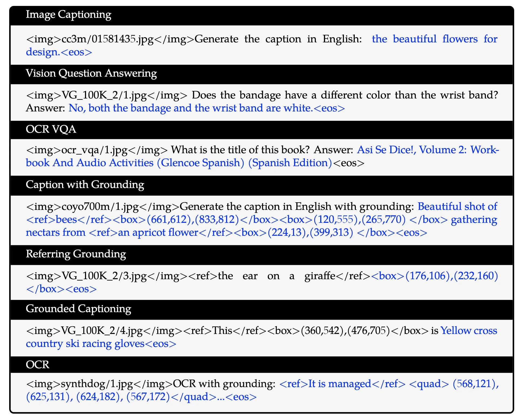Click the 'It is managed' reference text
The width and height of the screenshot is (522, 420).
[x=339, y=384]
